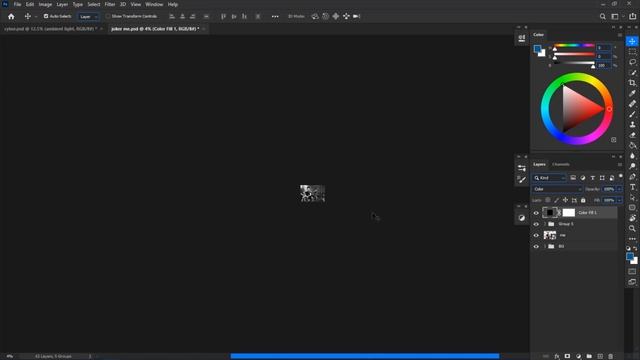Hide the 'me' layer with eye icon
The image size is (640, 360).
(536, 235)
